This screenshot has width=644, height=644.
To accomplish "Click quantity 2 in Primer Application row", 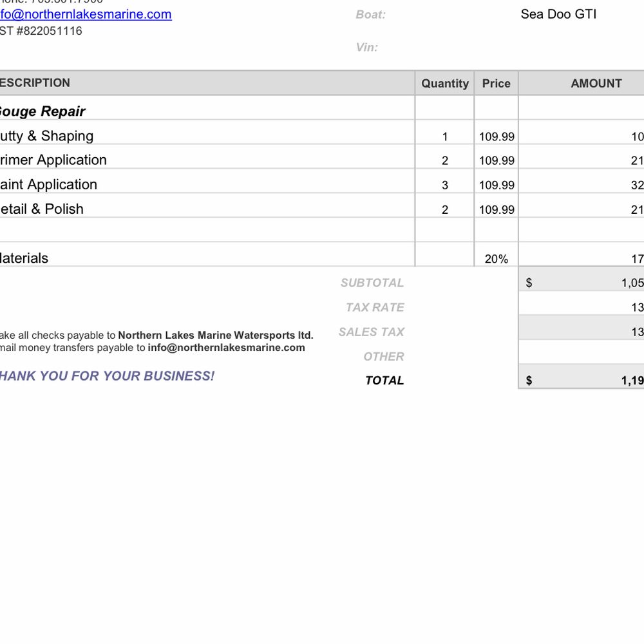I will point(445,160).
